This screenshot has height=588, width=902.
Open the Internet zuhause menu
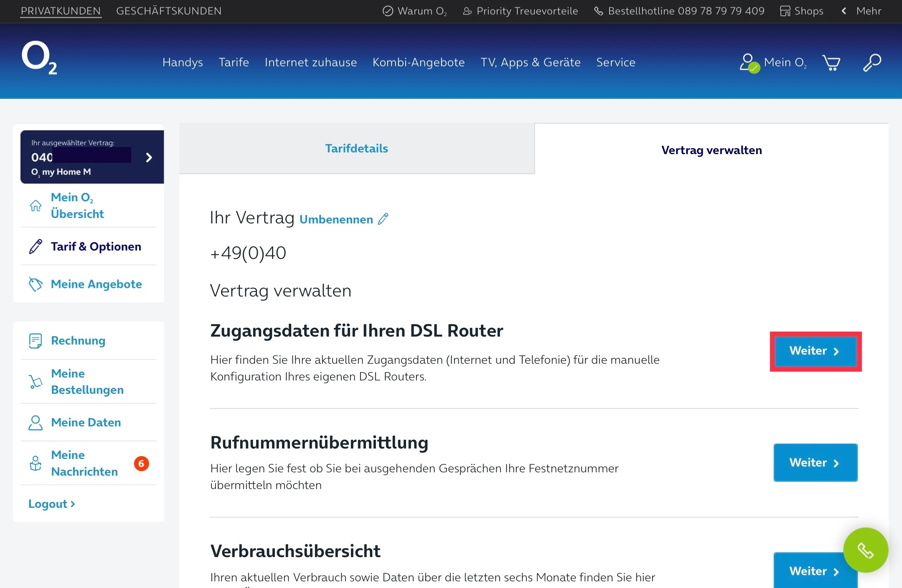(310, 62)
